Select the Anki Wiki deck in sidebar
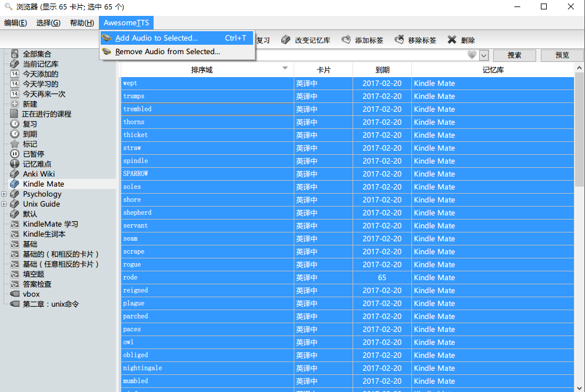Screen dimensions: 585x392 click(39, 174)
